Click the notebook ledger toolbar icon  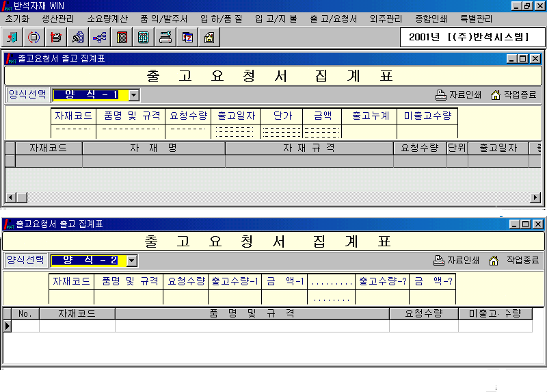click(x=122, y=38)
